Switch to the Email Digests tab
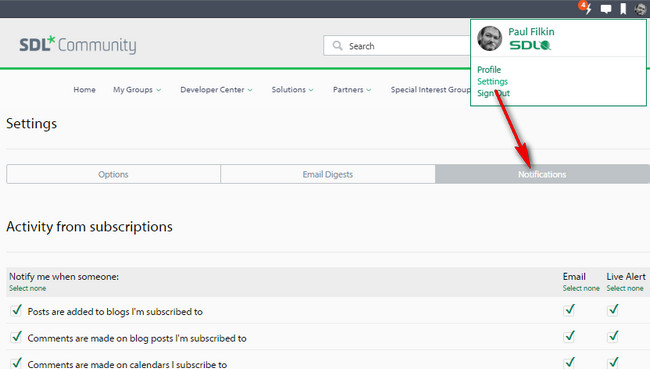650x369 pixels. (x=327, y=174)
